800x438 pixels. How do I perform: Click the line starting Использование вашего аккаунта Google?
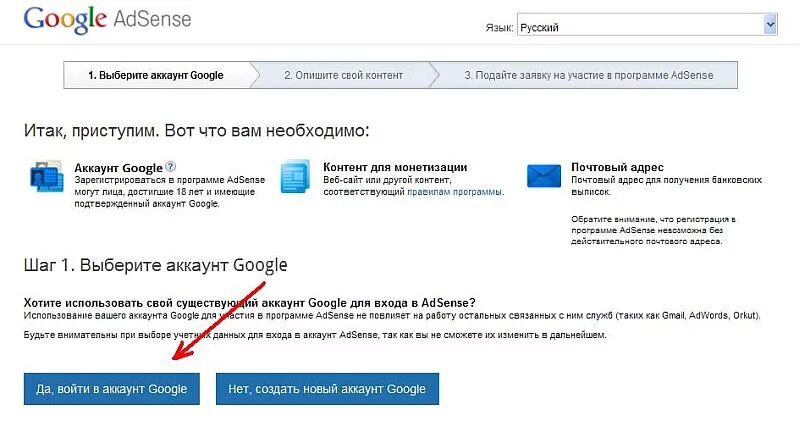(x=392, y=315)
